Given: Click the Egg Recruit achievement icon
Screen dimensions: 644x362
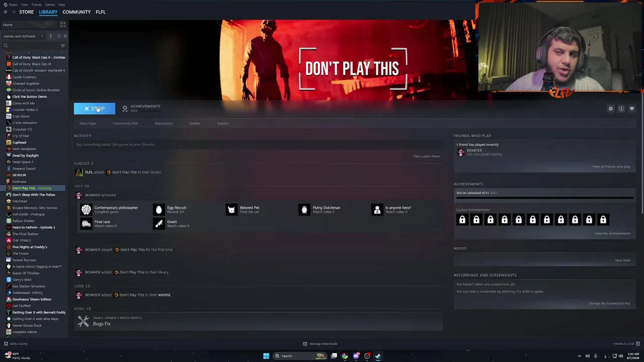Looking at the screenshot, I should (159, 209).
